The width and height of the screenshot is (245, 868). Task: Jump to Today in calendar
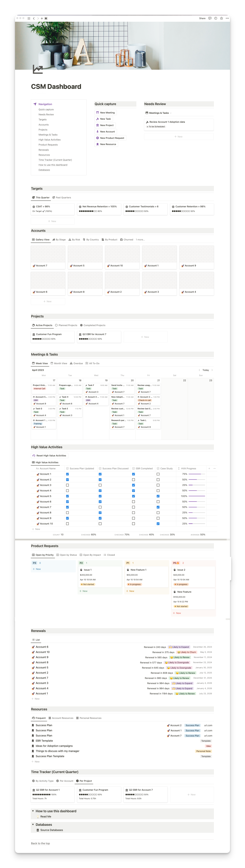[206, 370]
